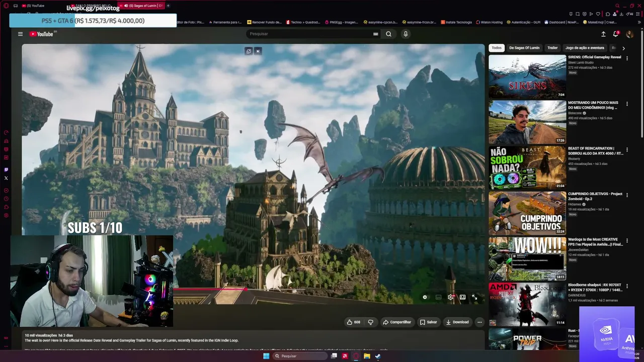This screenshot has height=362, width=644.
Task: Switch the player to theater mode
Action: pyautogui.click(x=462, y=297)
